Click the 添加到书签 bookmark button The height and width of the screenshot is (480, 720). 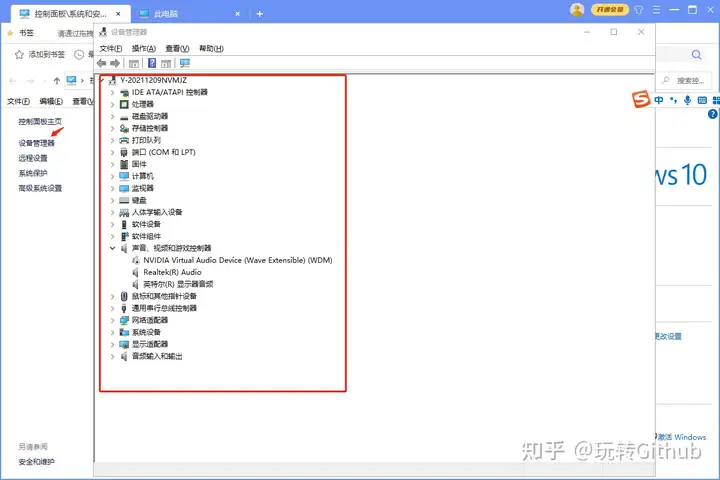pyautogui.click(x=40, y=55)
